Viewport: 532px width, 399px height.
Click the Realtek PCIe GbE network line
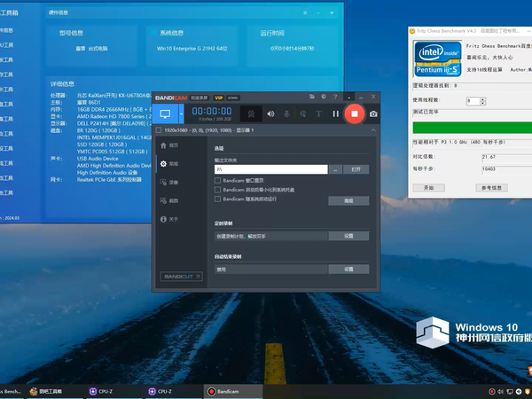point(109,179)
